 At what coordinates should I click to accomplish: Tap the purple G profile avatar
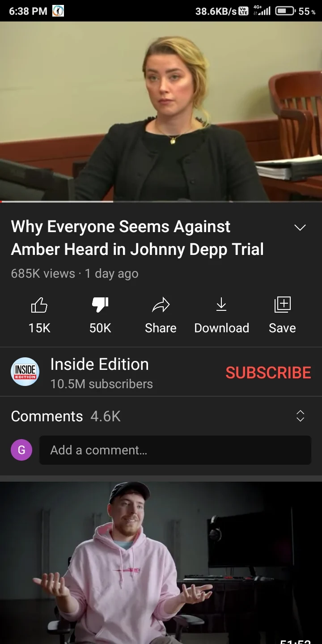click(x=21, y=450)
